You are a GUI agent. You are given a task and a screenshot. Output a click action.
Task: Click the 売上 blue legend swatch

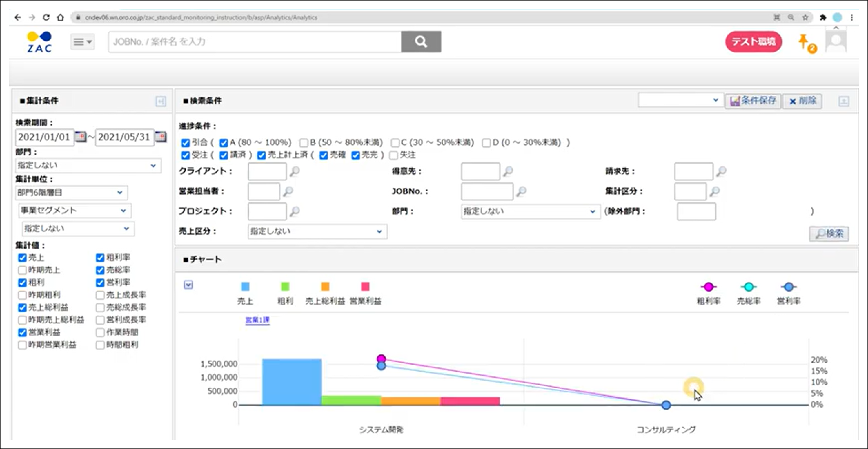[x=245, y=287]
